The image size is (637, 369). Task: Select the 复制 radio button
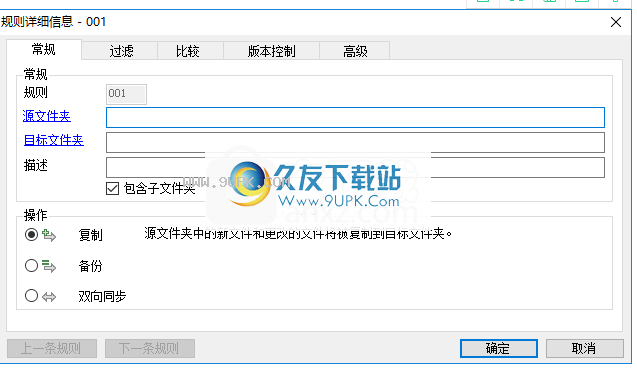(x=31, y=235)
